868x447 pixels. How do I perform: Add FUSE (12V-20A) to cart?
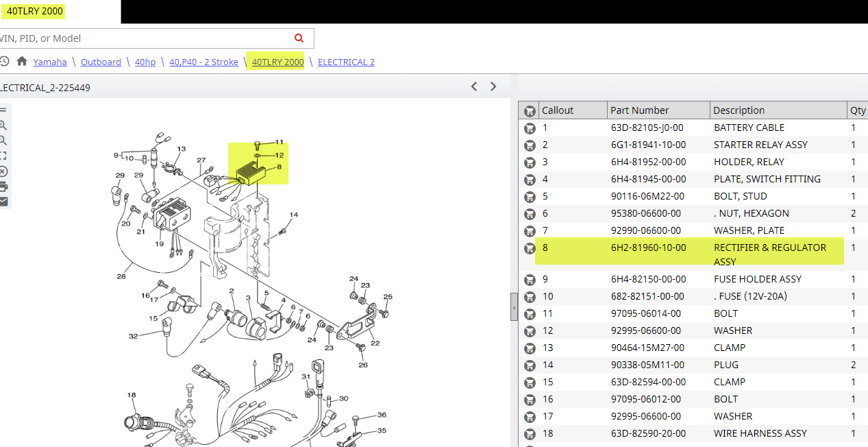click(530, 297)
